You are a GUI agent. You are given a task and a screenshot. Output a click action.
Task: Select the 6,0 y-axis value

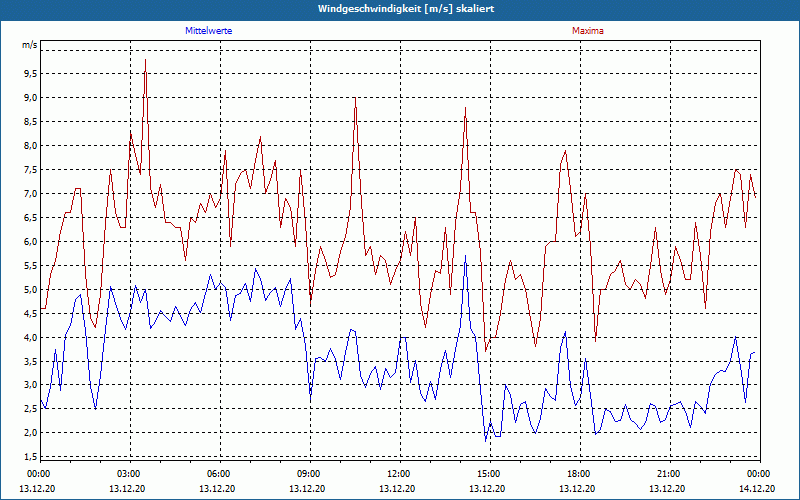[30, 241]
